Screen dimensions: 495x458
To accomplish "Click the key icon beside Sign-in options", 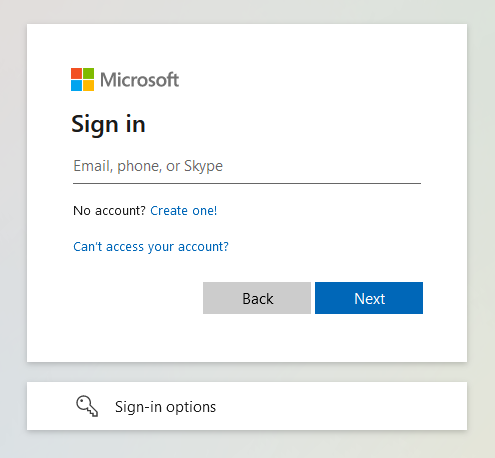I will (87, 406).
